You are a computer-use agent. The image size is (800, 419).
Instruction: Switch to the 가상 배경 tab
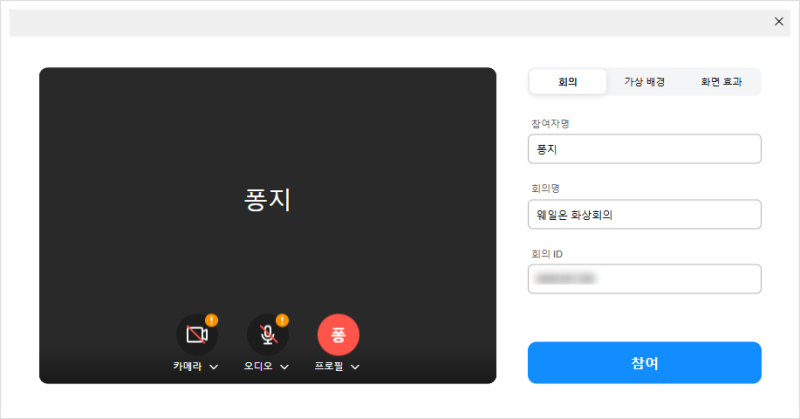pos(644,82)
